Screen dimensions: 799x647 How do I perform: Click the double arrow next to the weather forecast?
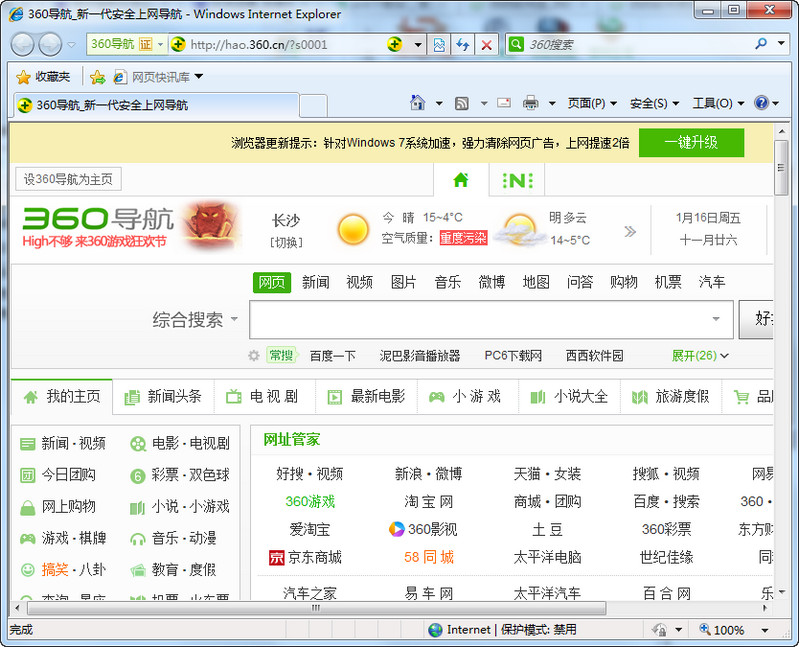click(630, 232)
